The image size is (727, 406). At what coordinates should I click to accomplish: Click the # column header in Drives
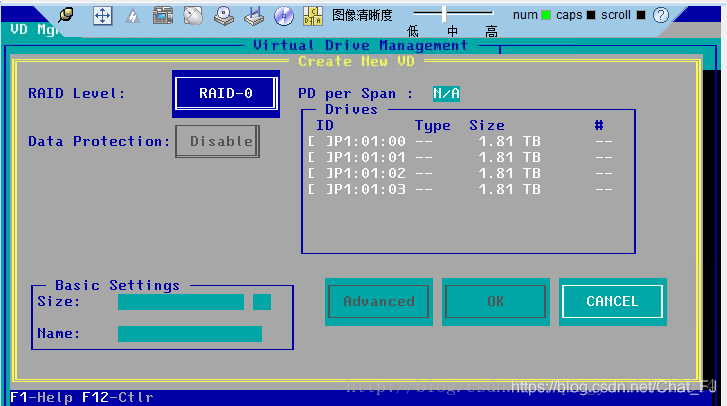tap(599, 125)
